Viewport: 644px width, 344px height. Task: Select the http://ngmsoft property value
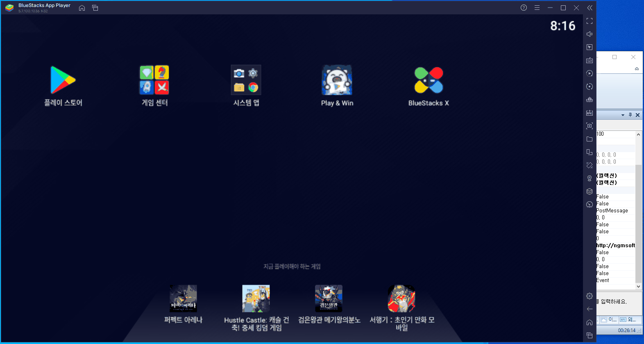(616, 246)
